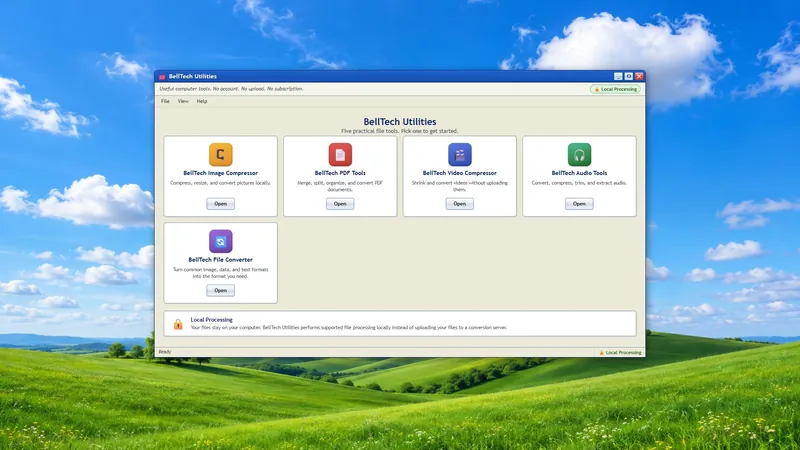Screen dimensions: 800x450
Task: Close the BellTech Utilities window
Action: (x=639, y=77)
